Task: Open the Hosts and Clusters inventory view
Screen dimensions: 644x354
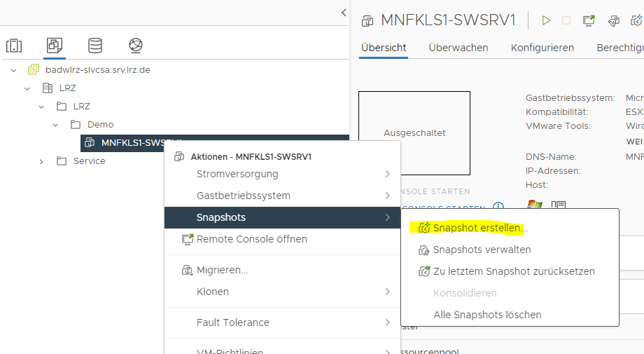Action: coord(14,46)
